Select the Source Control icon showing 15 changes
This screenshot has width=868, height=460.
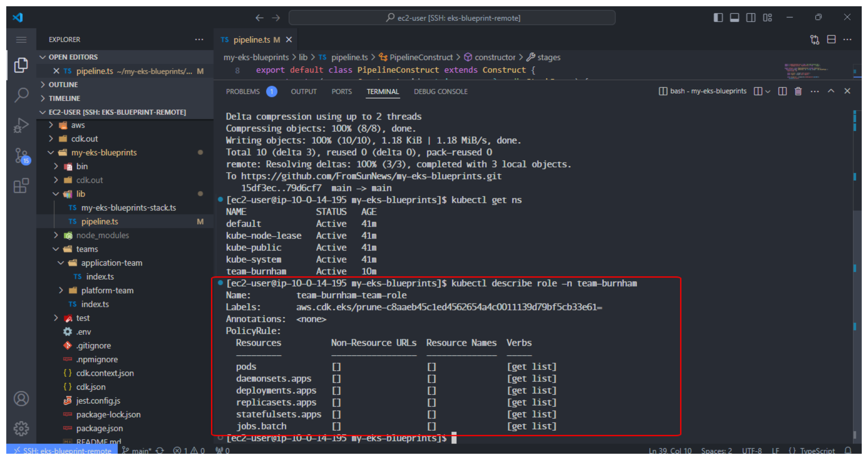click(21, 156)
